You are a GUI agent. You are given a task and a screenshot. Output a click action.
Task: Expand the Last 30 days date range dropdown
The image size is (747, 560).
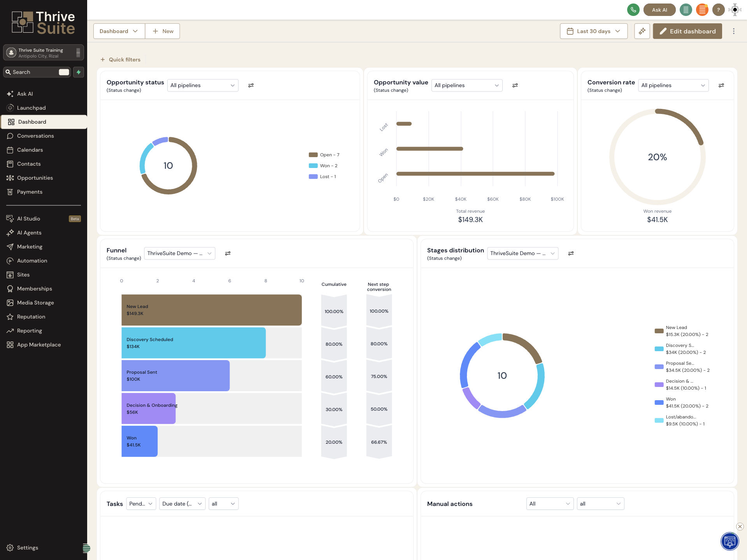point(594,31)
